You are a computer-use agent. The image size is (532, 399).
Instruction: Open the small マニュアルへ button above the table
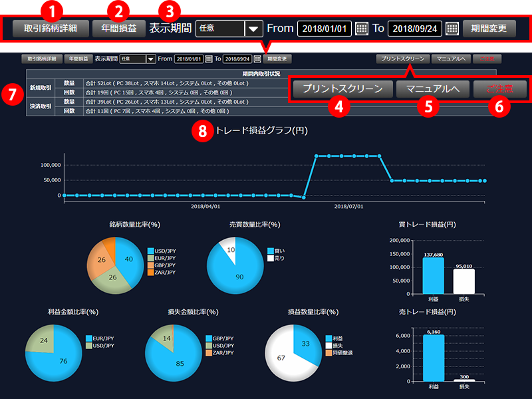pyautogui.click(x=451, y=59)
